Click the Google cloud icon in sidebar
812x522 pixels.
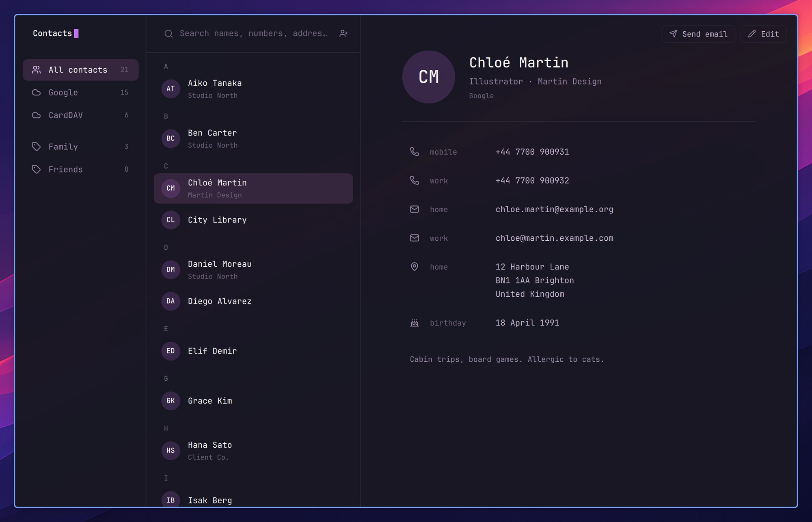pos(36,93)
